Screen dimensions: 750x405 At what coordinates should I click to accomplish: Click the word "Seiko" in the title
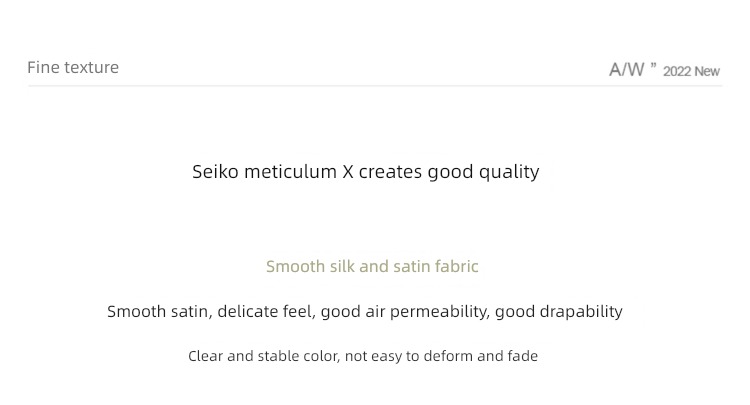click(x=215, y=172)
